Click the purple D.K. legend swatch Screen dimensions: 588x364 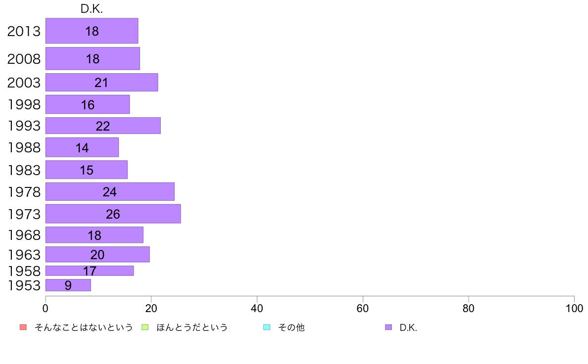(389, 327)
